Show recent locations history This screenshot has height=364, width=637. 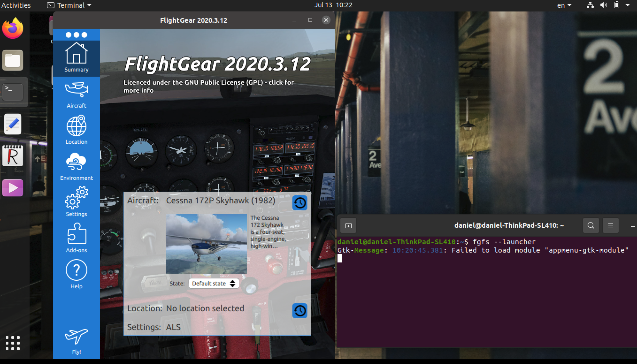(300, 311)
